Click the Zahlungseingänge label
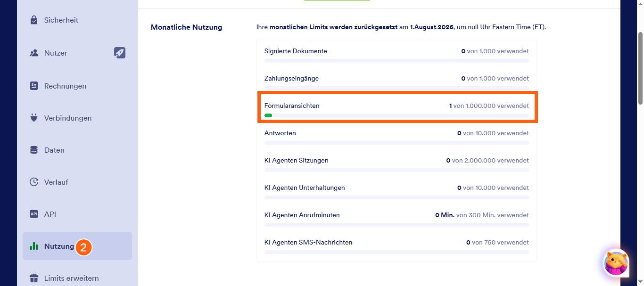The height and width of the screenshot is (286, 644). click(x=291, y=78)
